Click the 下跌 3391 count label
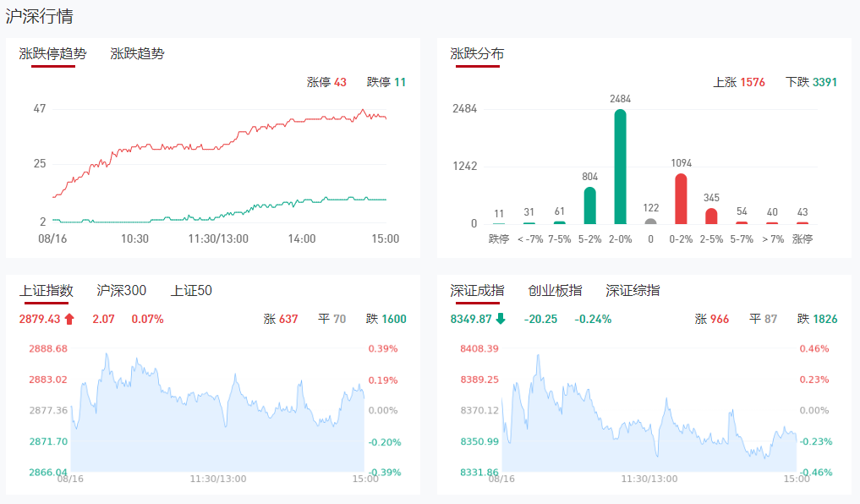This screenshot has width=860, height=504. click(x=811, y=82)
